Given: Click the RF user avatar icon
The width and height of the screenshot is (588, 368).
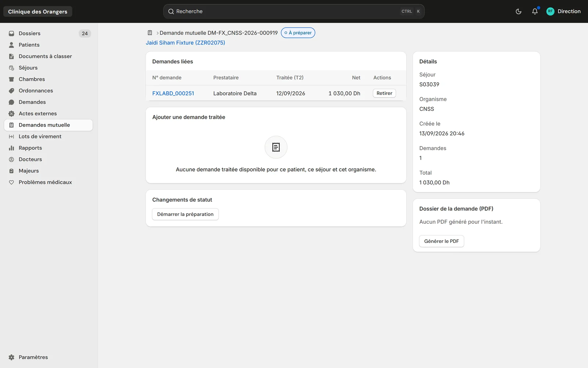Looking at the screenshot, I should click(550, 11).
